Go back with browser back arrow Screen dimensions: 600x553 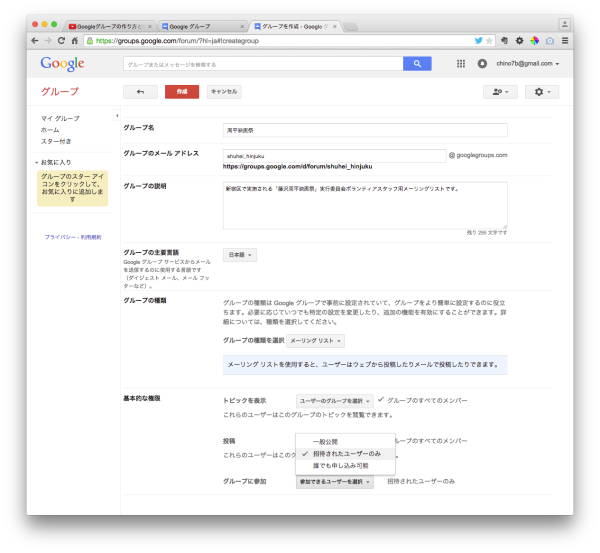click(35, 41)
